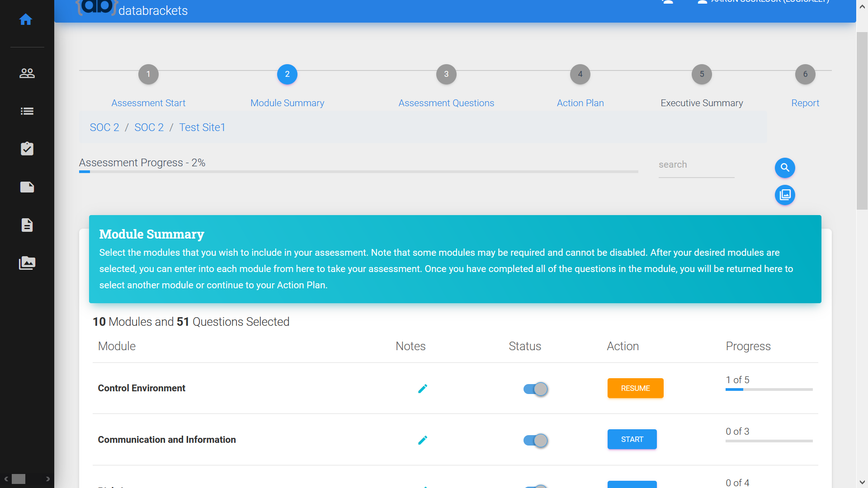868x488 pixels.
Task: Click Module Summary step label
Action: point(287,103)
